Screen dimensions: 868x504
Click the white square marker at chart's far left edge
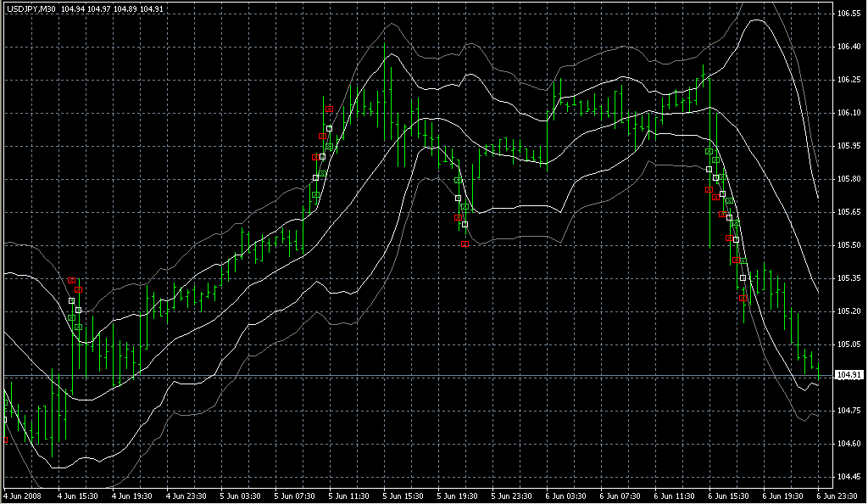(4, 419)
